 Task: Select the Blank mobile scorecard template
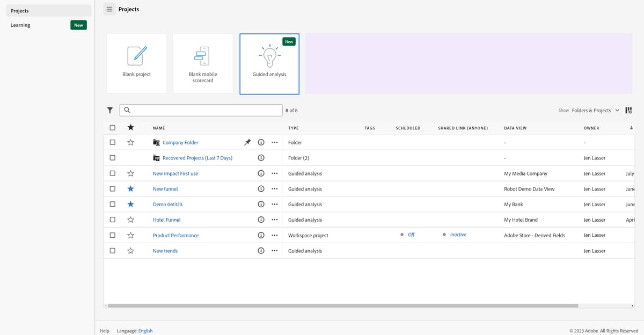tap(203, 63)
